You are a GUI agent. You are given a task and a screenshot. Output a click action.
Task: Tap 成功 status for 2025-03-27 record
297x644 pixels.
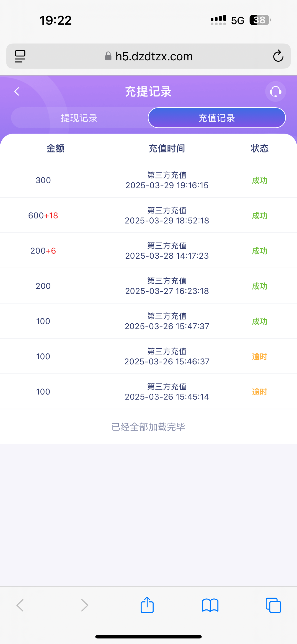tap(259, 286)
